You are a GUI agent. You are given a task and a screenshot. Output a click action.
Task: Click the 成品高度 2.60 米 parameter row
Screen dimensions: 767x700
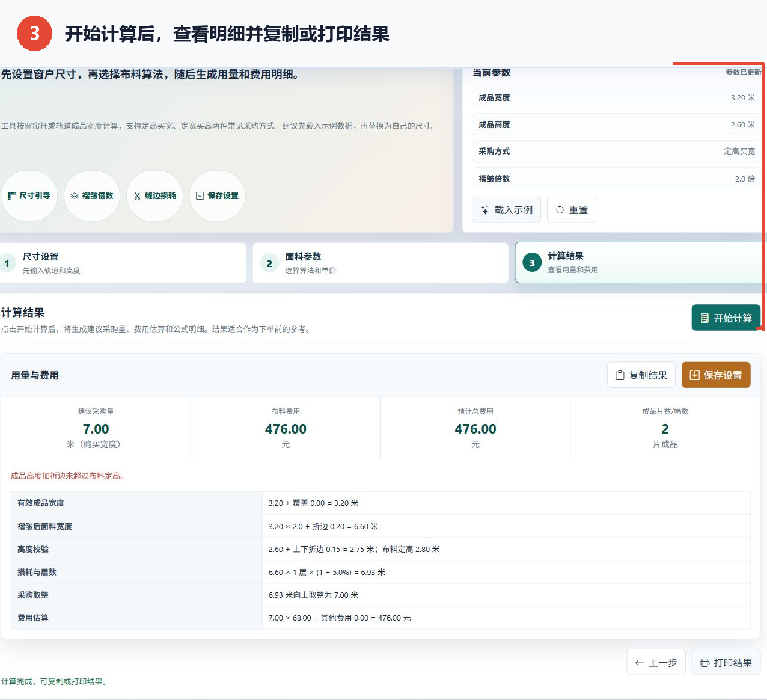tap(617, 124)
